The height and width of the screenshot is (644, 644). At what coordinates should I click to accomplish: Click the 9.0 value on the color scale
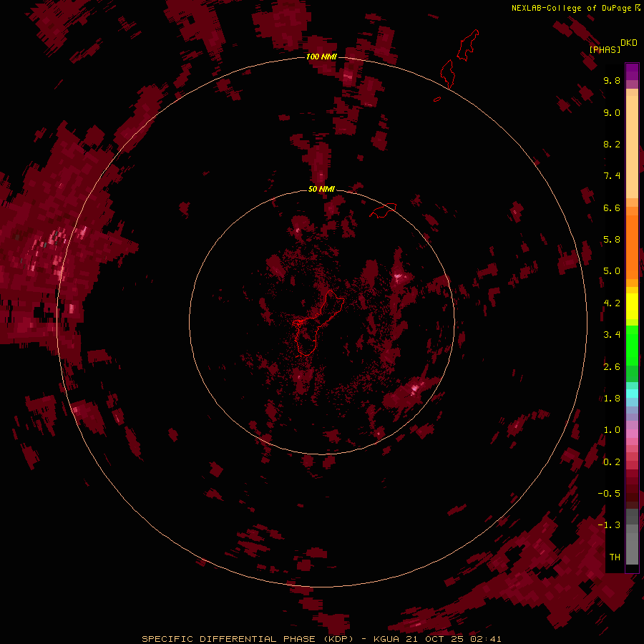tap(612, 112)
